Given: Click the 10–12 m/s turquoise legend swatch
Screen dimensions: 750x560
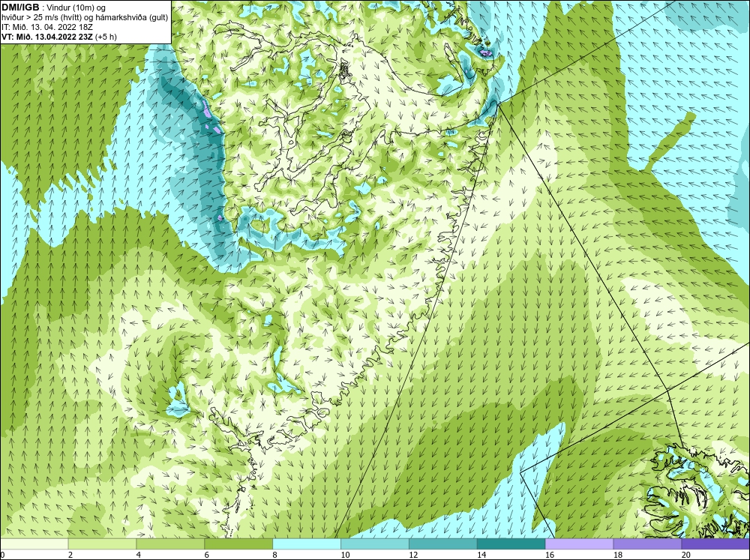Looking at the screenshot, I should 375,544.
